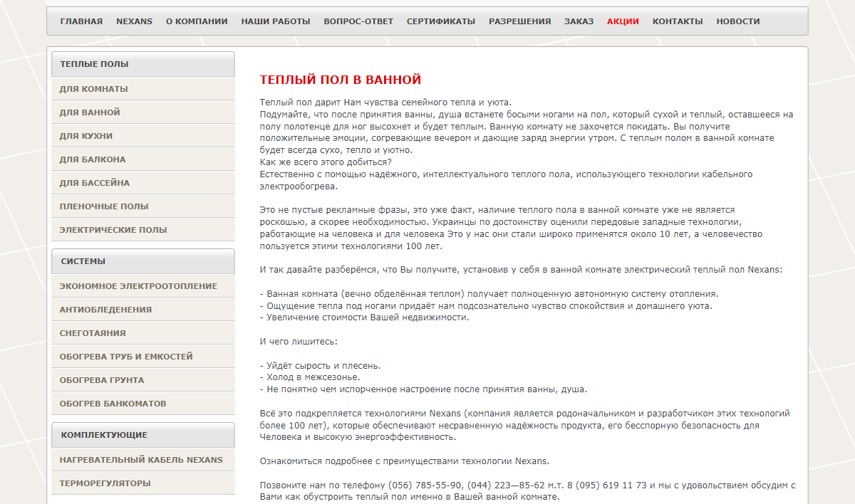This screenshot has width=855, height=504.
Task: Select НАГРЕВАТЕЛЬНЫЙ КАБЕЛЬ NEXANS in the sidebar
Action: tap(141, 460)
